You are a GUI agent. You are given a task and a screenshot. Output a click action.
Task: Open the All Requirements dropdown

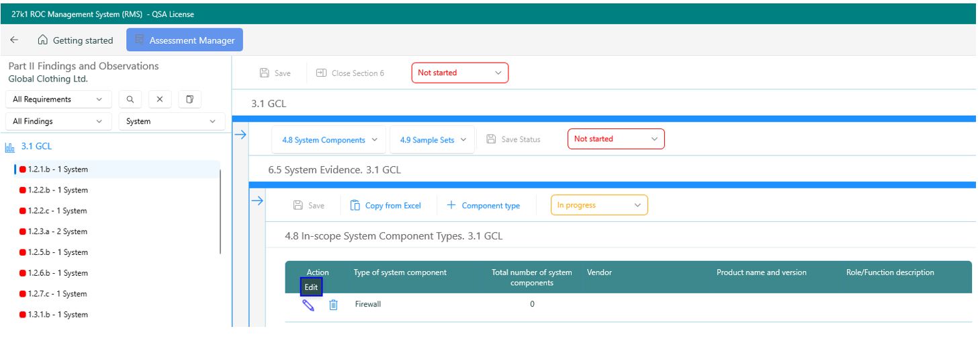[x=58, y=100]
